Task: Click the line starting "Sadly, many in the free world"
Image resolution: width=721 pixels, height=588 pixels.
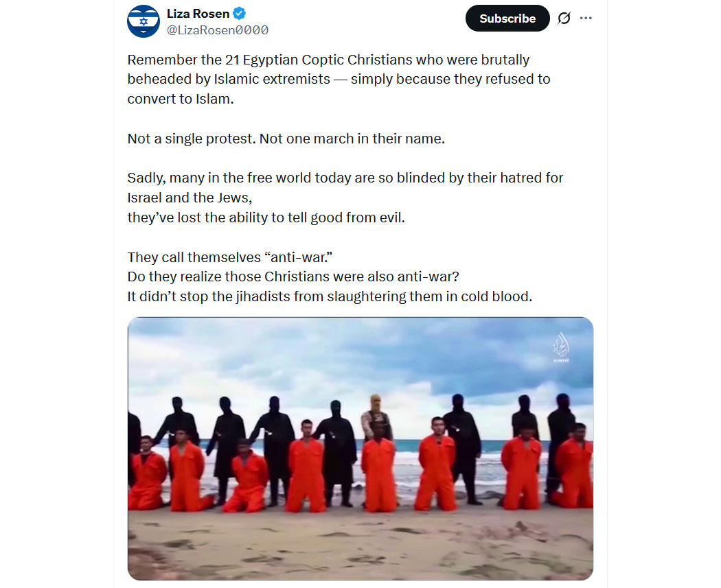Action: (x=345, y=178)
